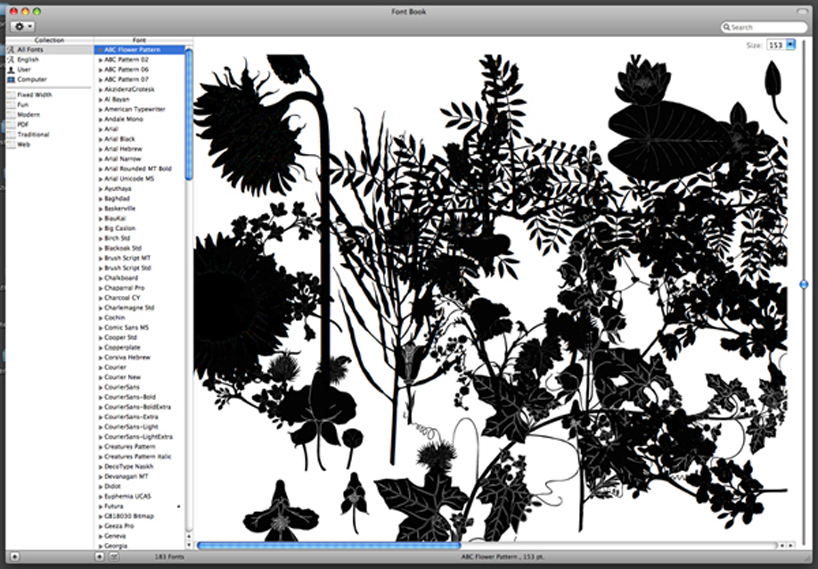Select the Web collection
The height and width of the screenshot is (569, 818).
(x=23, y=144)
